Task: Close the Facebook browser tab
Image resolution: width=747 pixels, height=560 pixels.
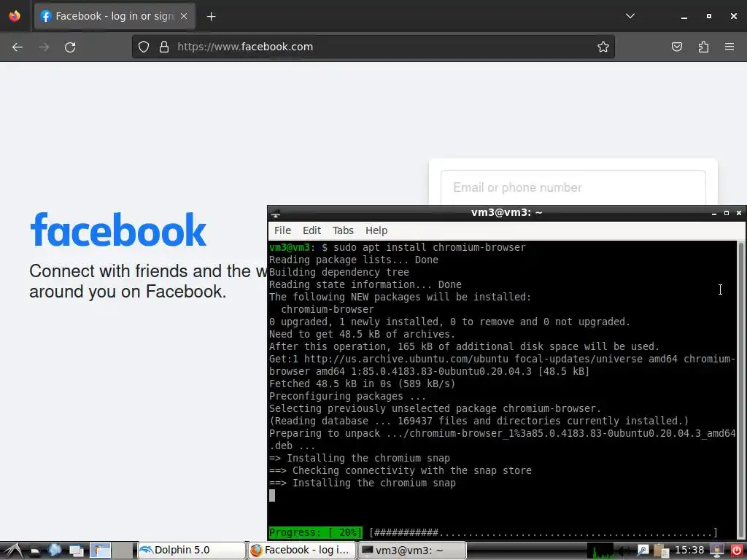Action: click(x=184, y=16)
